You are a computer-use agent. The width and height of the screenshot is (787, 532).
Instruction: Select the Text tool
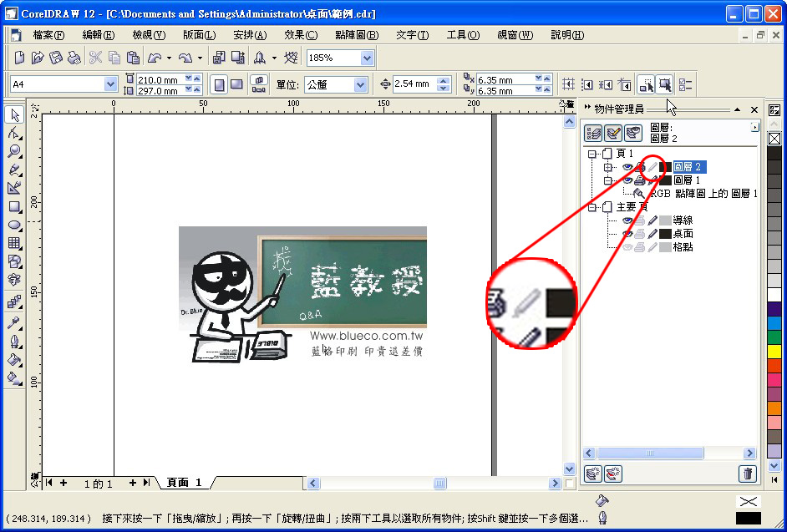(14, 280)
